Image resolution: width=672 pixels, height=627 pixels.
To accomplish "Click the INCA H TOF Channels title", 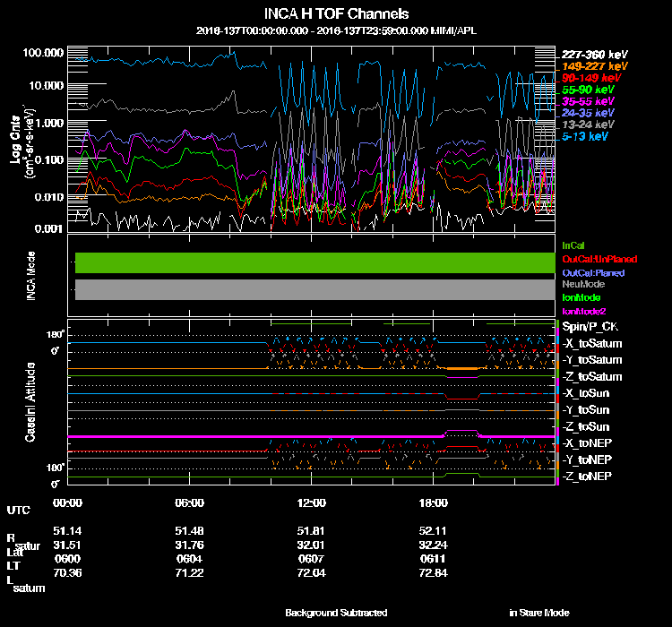I will (338, 14).
